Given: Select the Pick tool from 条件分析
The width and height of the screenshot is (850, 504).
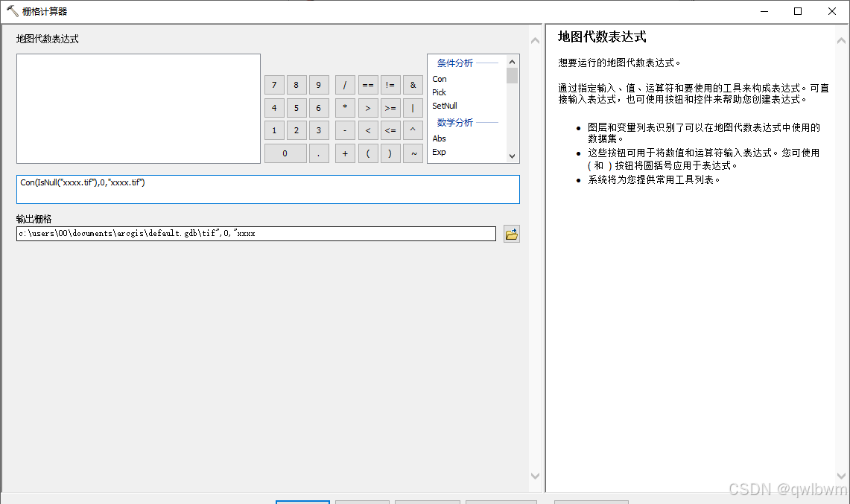Looking at the screenshot, I should point(439,92).
